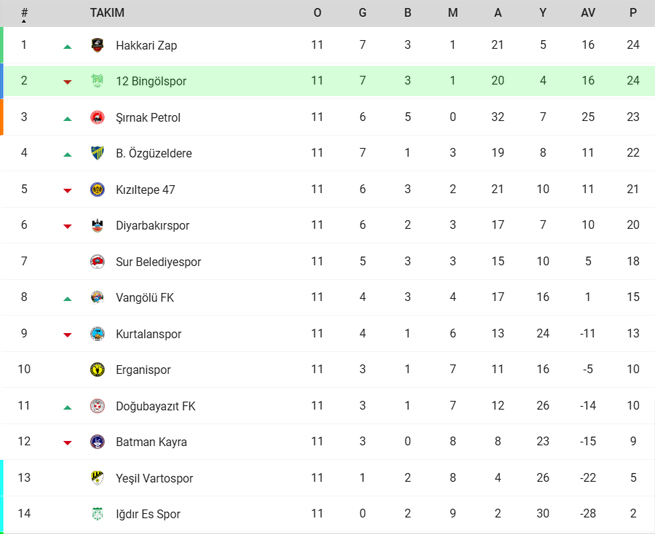
Task: Click the Diyarbakırspor team crest
Action: [x=97, y=225]
